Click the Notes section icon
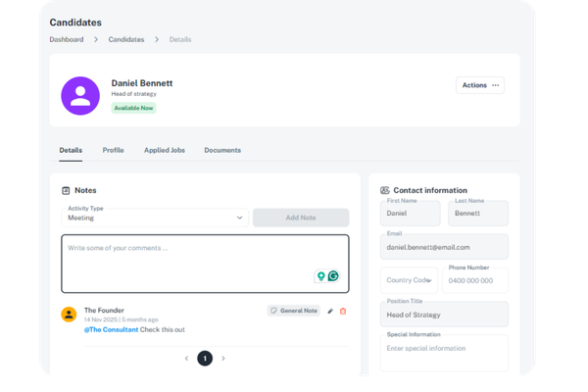This screenshot has height=392, width=588. coord(66,190)
